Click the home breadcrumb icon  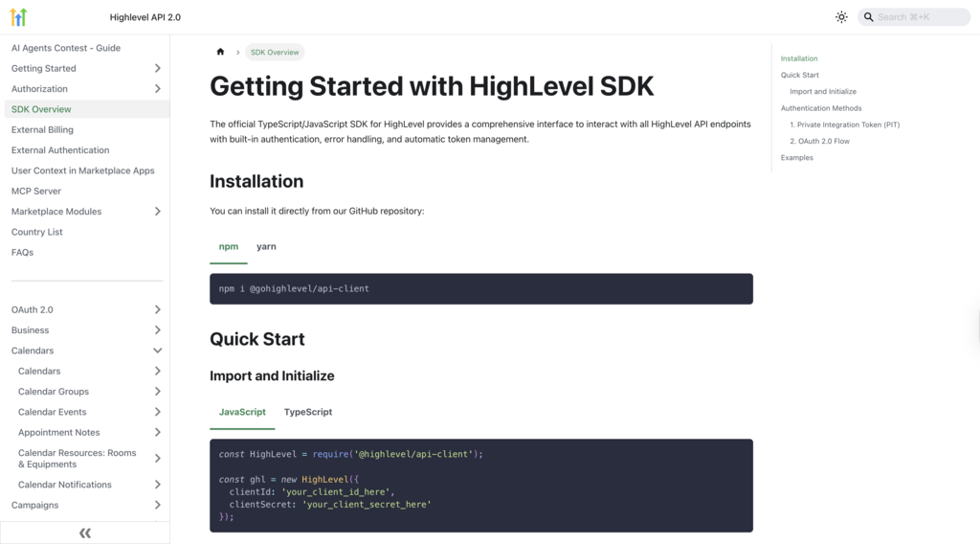tap(220, 52)
